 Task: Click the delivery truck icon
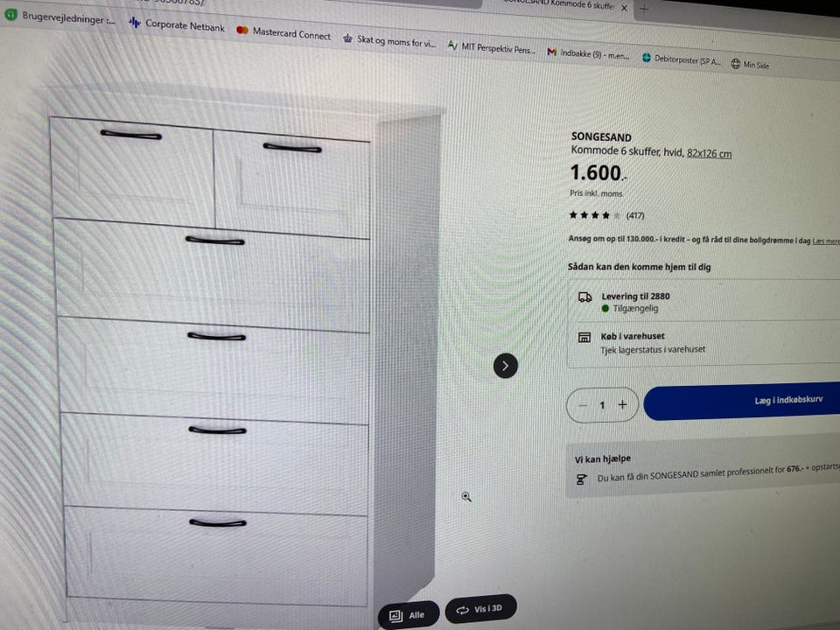(585, 297)
